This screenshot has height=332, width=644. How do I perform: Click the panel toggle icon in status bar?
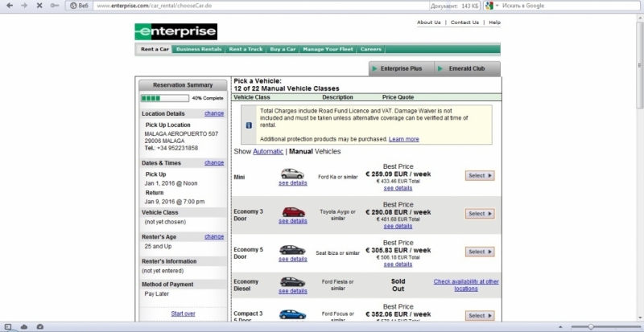[9, 326]
